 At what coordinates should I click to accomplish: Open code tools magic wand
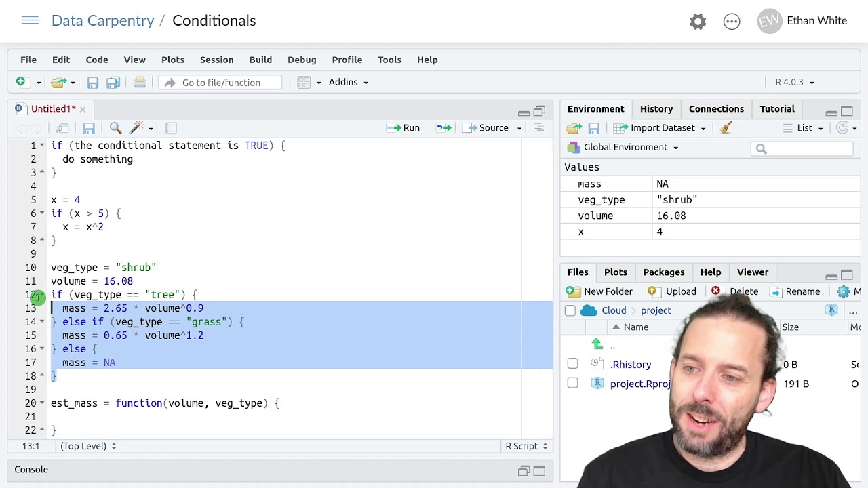point(138,127)
